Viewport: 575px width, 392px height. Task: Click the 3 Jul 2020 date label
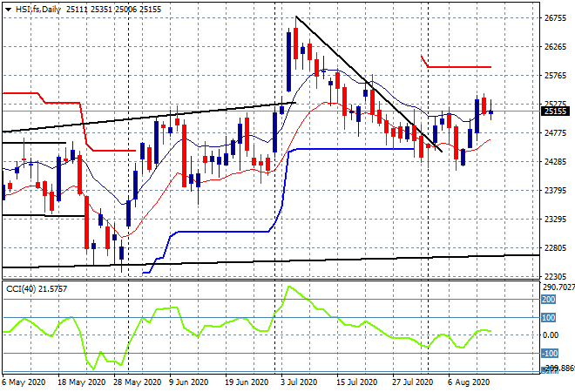click(x=299, y=382)
